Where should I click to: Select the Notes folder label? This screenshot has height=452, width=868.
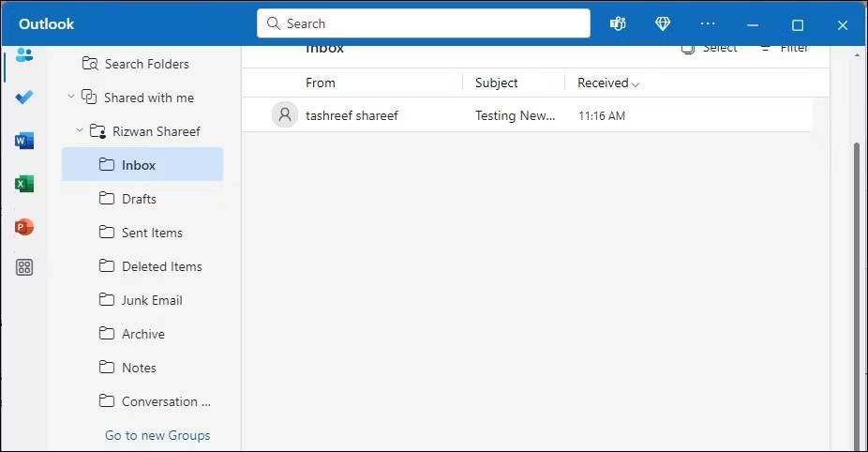coord(139,368)
